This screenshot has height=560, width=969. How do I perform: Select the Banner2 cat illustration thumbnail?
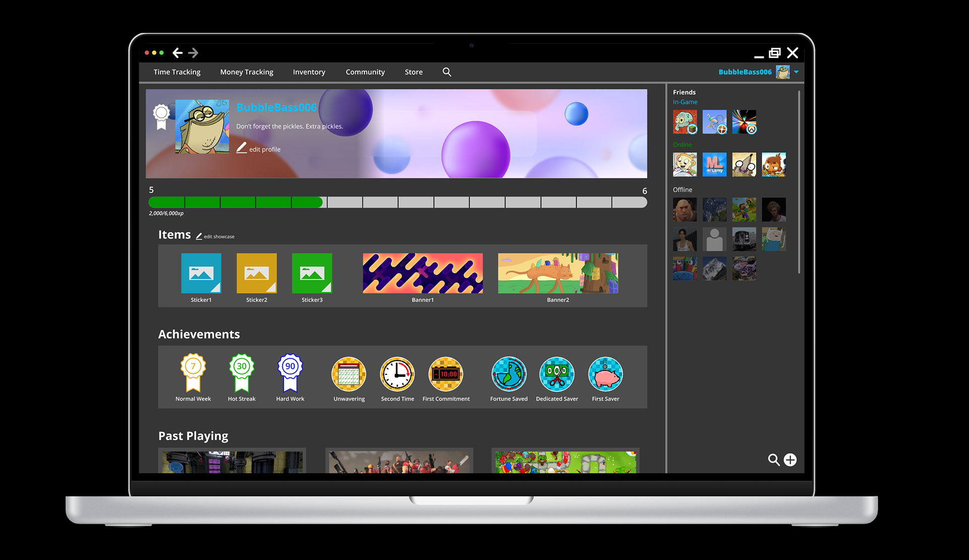(558, 273)
